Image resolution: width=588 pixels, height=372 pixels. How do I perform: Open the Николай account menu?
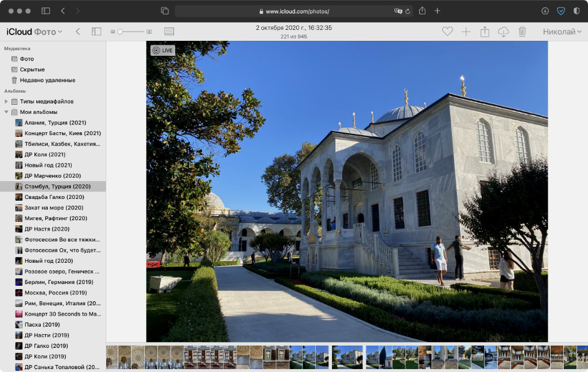562,32
